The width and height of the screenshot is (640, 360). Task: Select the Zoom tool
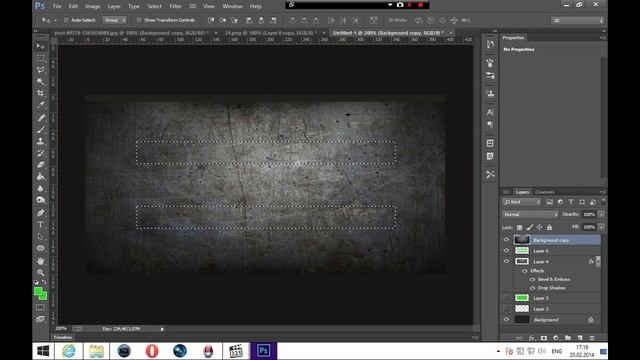[x=40, y=272]
